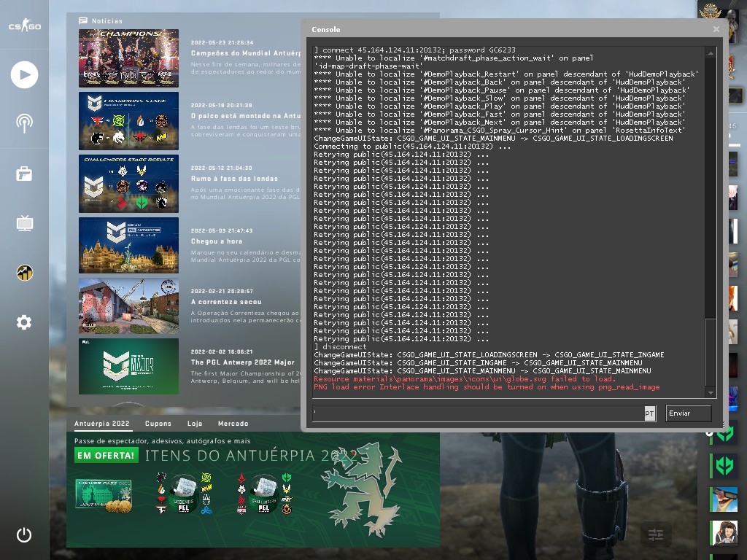
Task: Select the Challengers sticker capsule
Action: (x=264, y=494)
